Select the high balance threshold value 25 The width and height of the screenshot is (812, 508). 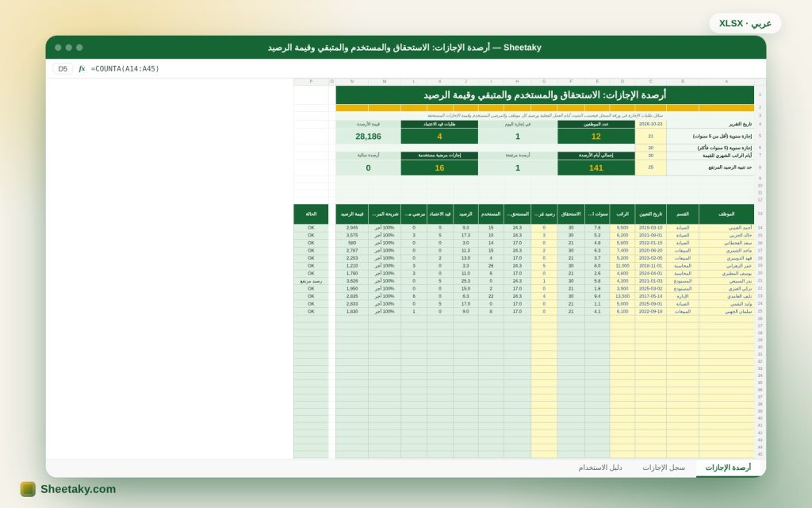pos(650,167)
